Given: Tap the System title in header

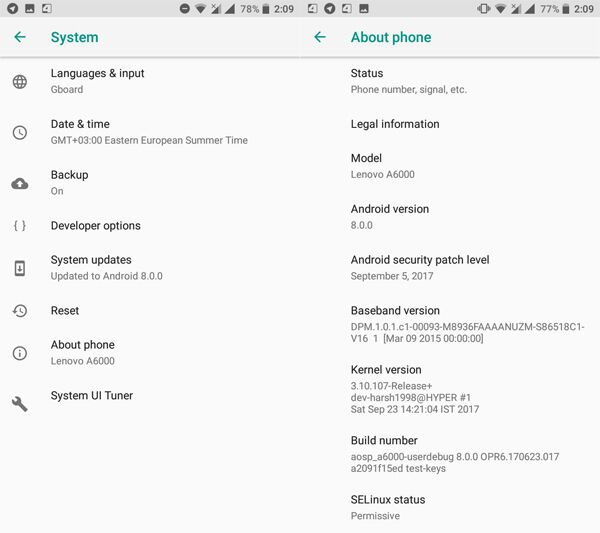Looking at the screenshot, I should pos(75,37).
